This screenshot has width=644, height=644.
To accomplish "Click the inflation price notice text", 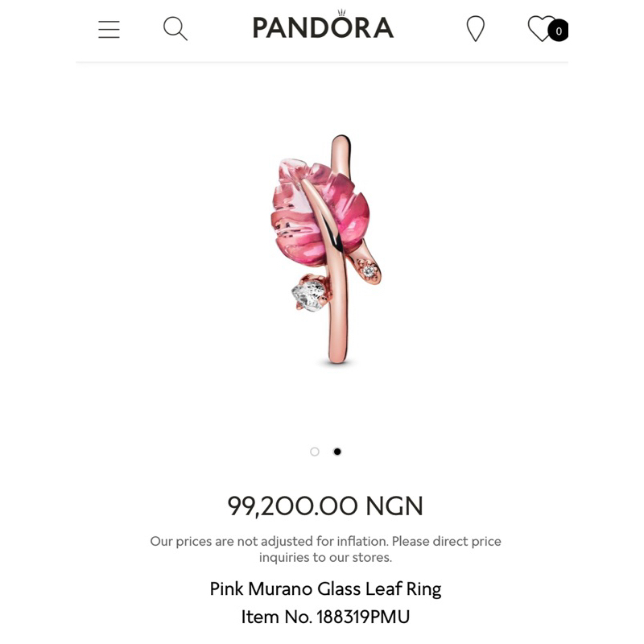I will click(x=325, y=541).
